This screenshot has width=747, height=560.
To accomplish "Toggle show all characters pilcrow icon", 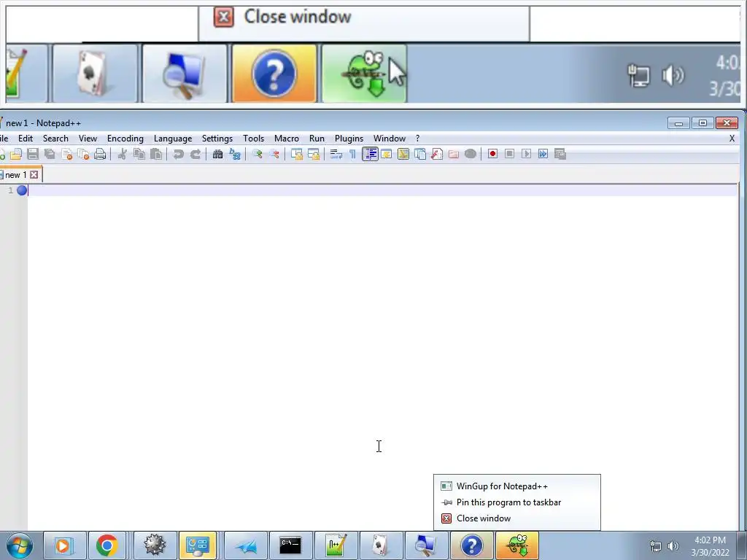I will pyautogui.click(x=352, y=154).
